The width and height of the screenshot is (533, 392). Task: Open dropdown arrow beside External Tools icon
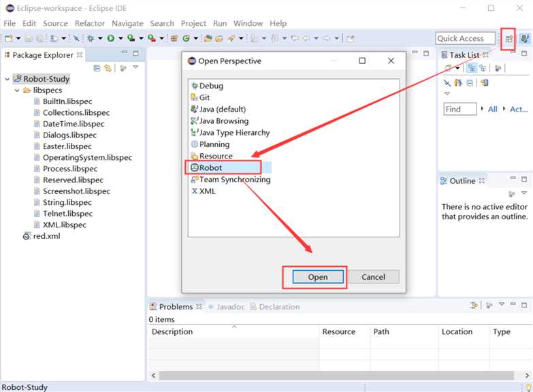(162, 38)
